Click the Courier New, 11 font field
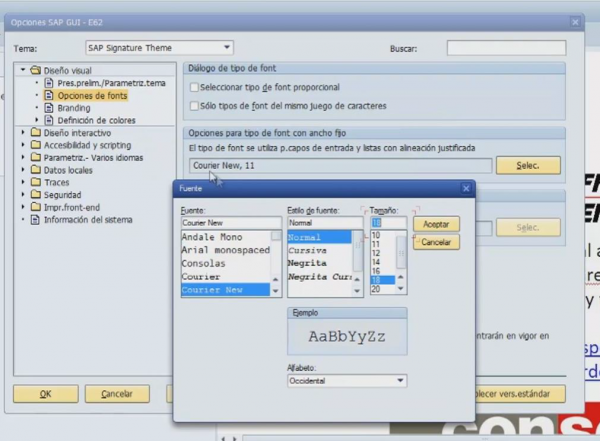The image size is (600, 441). (x=341, y=165)
